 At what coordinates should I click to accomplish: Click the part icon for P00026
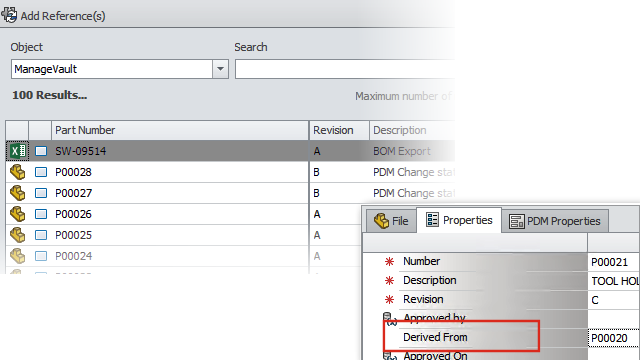point(18,214)
